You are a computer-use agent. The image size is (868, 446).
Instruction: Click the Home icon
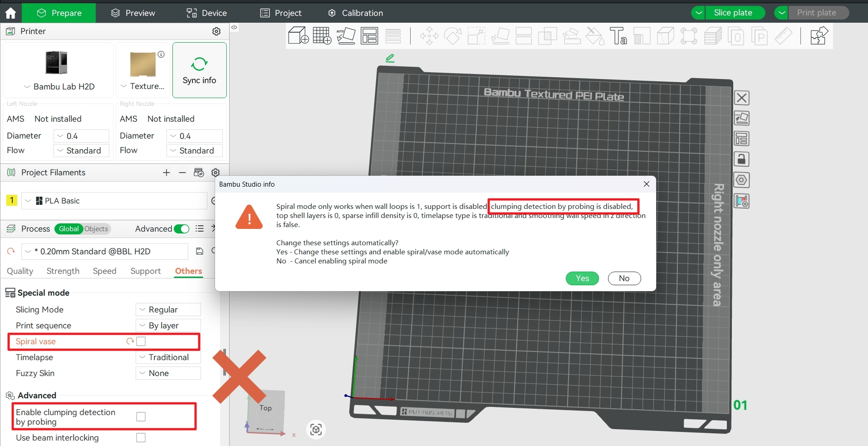coord(10,13)
